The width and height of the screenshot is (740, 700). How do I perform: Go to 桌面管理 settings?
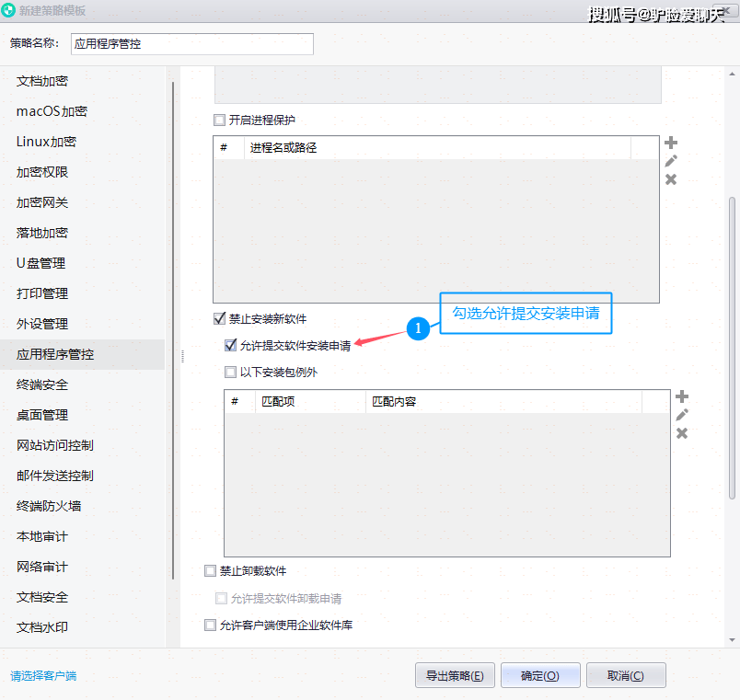(83, 415)
